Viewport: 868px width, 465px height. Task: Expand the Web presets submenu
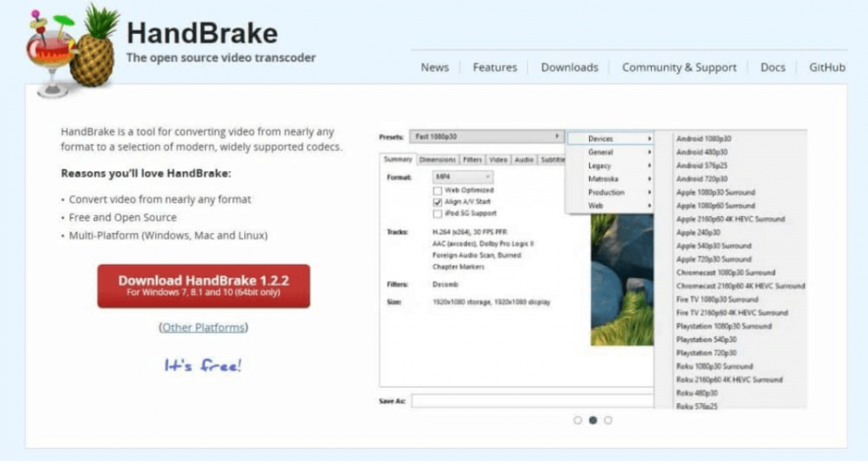610,205
